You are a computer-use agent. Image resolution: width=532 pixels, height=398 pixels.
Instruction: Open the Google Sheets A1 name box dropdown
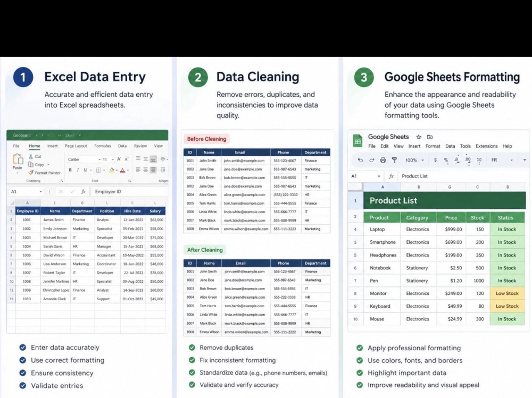[x=379, y=176]
